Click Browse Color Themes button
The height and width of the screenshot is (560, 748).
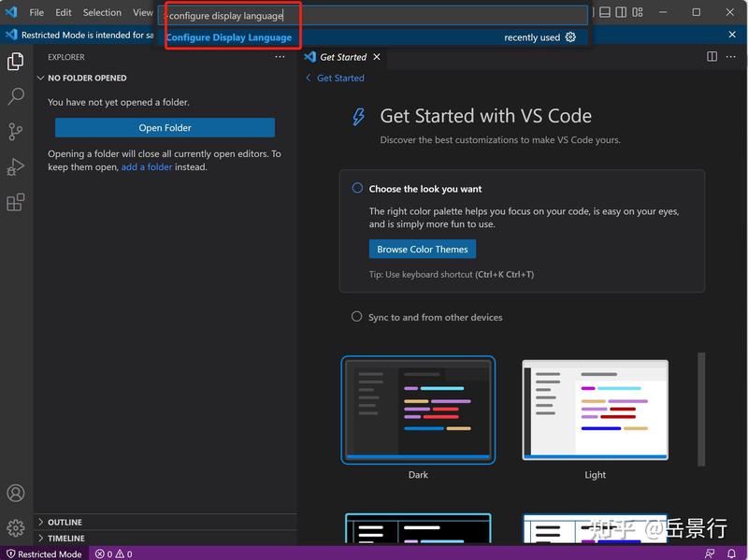(x=423, y=249)
